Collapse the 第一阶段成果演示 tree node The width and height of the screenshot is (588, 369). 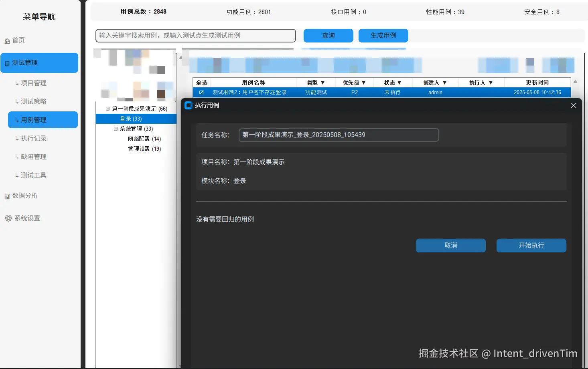coord(107,109)
